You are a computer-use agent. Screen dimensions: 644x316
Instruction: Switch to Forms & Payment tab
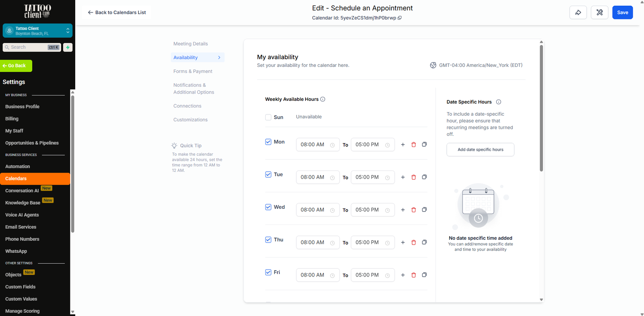coord(193,71)
